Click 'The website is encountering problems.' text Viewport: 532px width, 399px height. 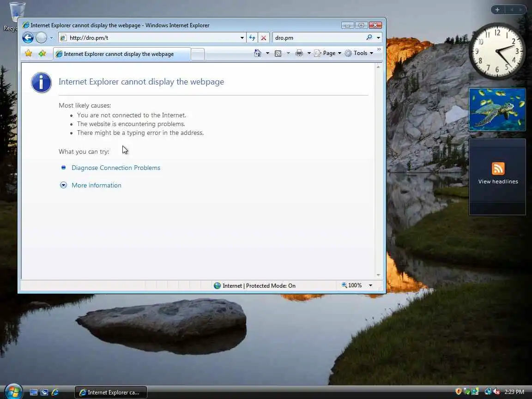point(131,124)
